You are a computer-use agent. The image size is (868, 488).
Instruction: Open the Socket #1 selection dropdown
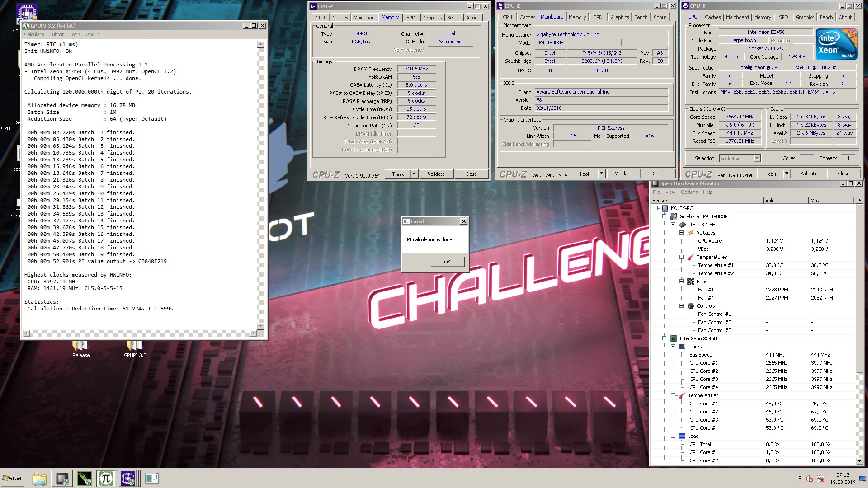(x=757, y=158)
